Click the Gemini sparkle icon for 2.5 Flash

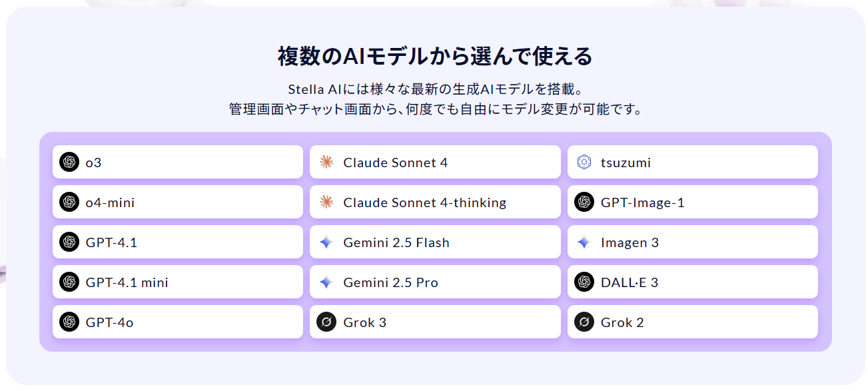click(326, 242)
